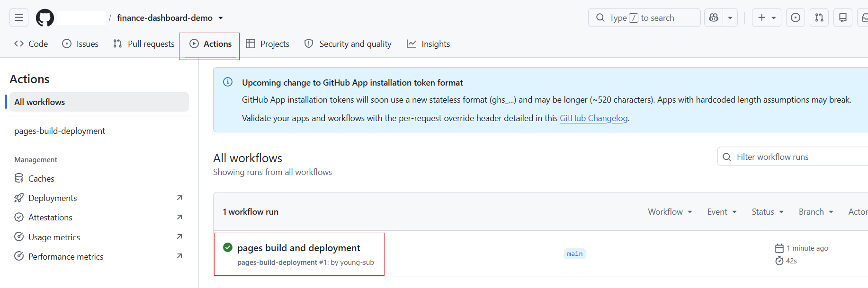This screenshot has width=868, height=288.
Task: Expand the Branch filter dropdown
Action: tap(816, 212)
